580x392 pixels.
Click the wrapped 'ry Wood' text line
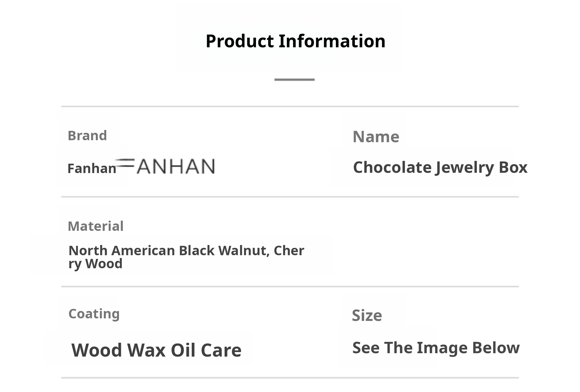(95, 264)
